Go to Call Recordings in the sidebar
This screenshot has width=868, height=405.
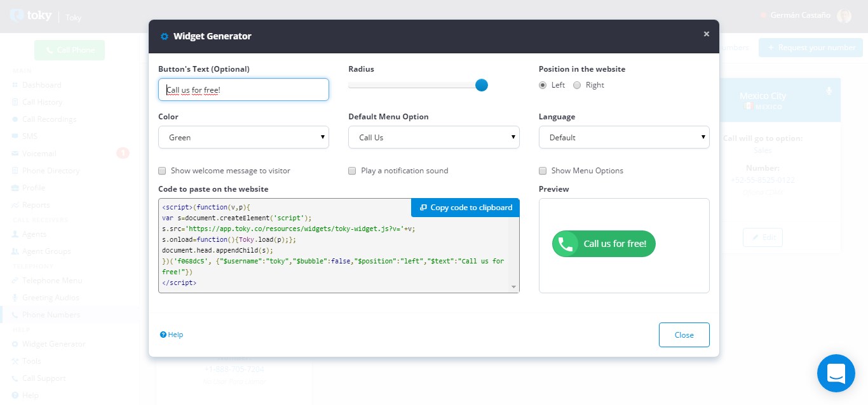[50, 119]
